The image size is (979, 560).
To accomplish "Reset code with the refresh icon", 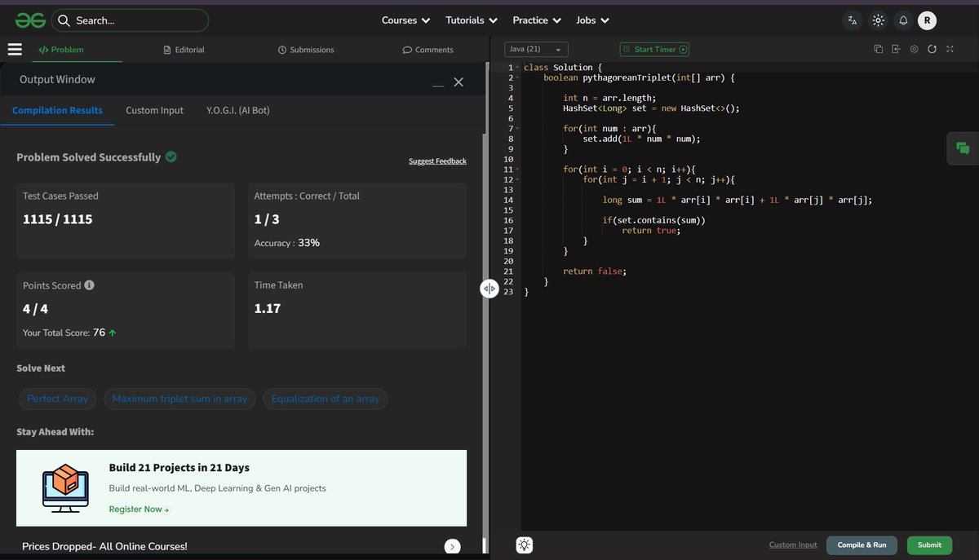I will (932, 50).
